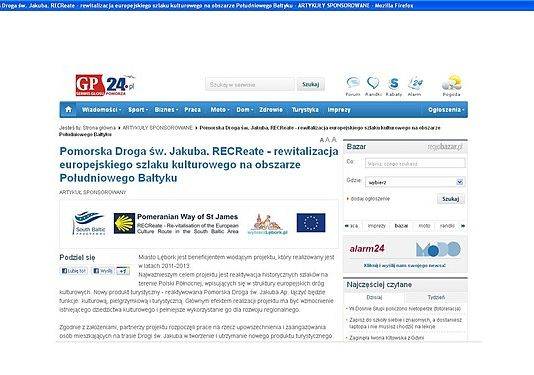Viewport: 534px width, 375px height.
Task: Click the alarm24 banner
Action: pyautogui.click(x=405, y=254)
